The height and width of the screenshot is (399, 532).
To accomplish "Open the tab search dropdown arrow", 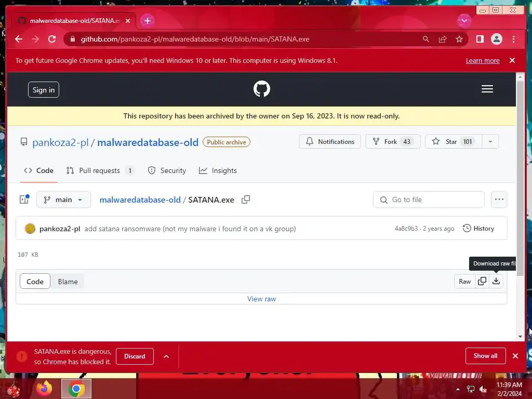I will click(464, 21).
